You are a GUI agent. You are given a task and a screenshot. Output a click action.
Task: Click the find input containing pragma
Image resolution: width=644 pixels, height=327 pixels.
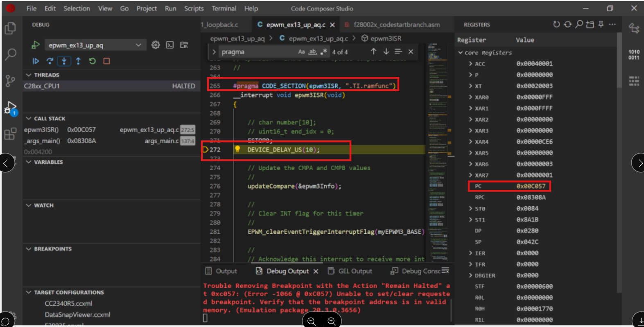pyautogui.click(x=258, y=52)
